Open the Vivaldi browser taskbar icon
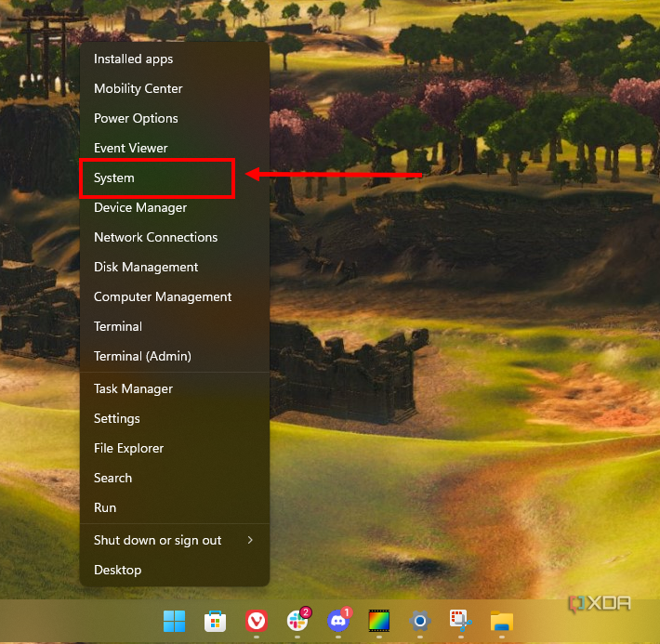Viewport: 660px width, 644px height. click(x=257, y=621)
